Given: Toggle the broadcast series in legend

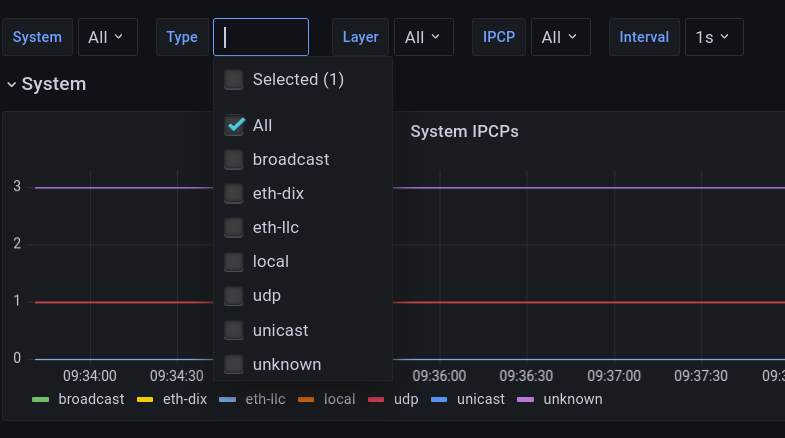Looking at the screenshot, I should pyautogui.click(x=91, y=399).
